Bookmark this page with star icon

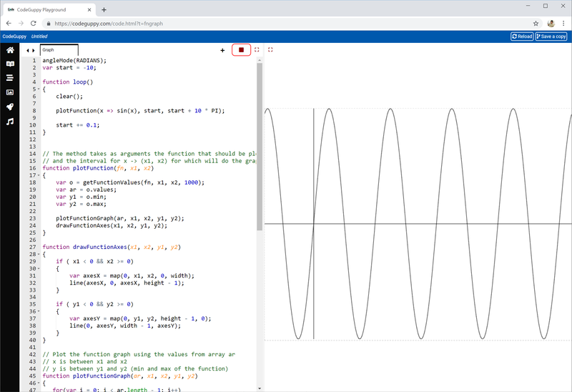(536, 24)
